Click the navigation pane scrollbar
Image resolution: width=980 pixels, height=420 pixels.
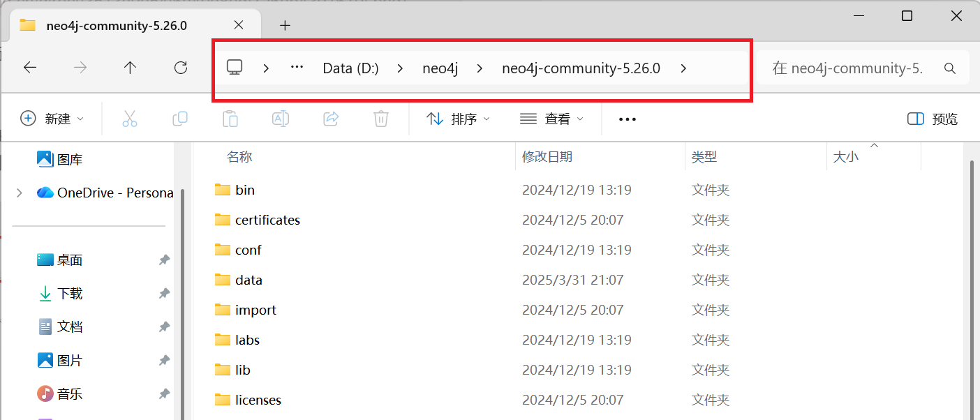pos(183,303)
